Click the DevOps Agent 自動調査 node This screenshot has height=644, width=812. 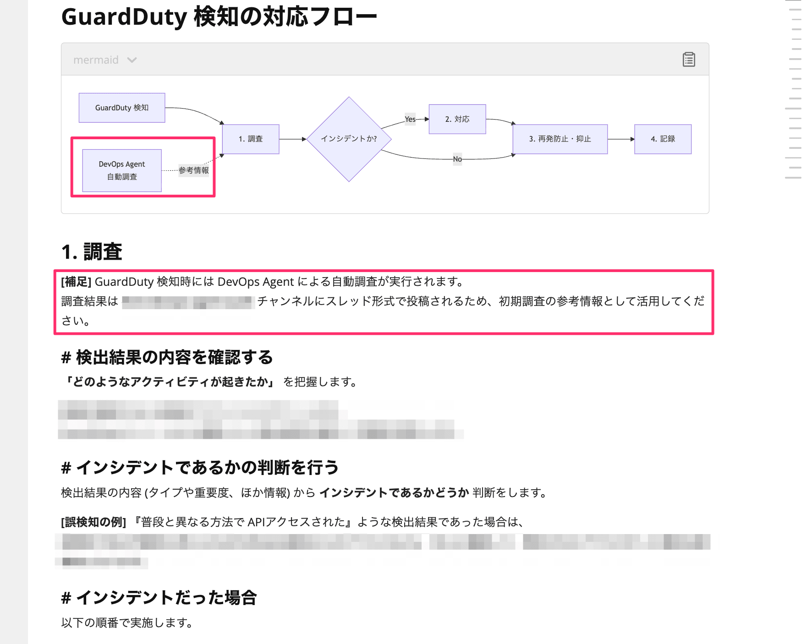click(x=122, y=170)
